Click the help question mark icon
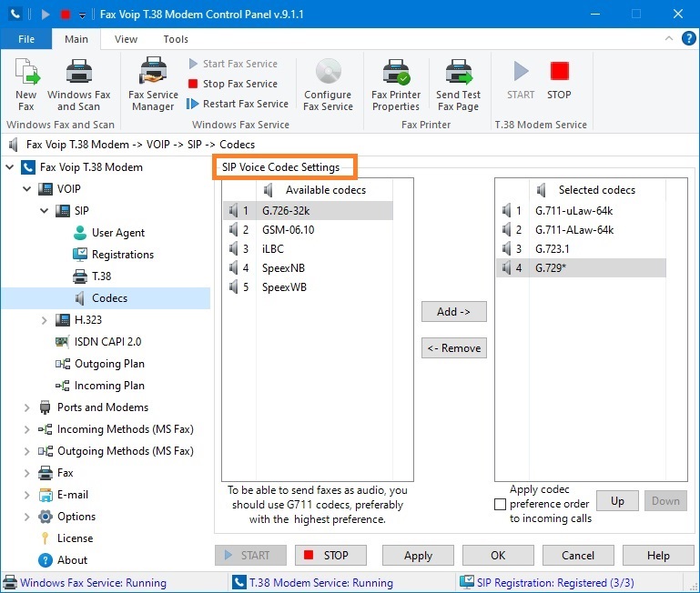The height and width of the screenshot is (593, 700). tap(688, 38)
